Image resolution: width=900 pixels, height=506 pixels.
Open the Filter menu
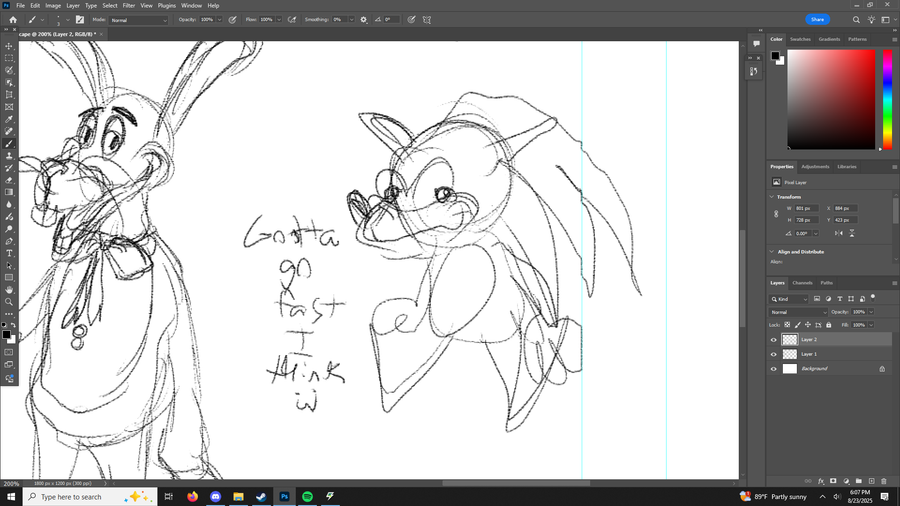click(x=129, y=6)
